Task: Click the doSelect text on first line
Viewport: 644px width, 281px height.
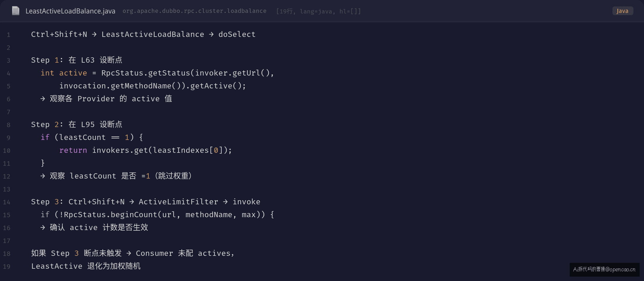Action: click(237, 35)
